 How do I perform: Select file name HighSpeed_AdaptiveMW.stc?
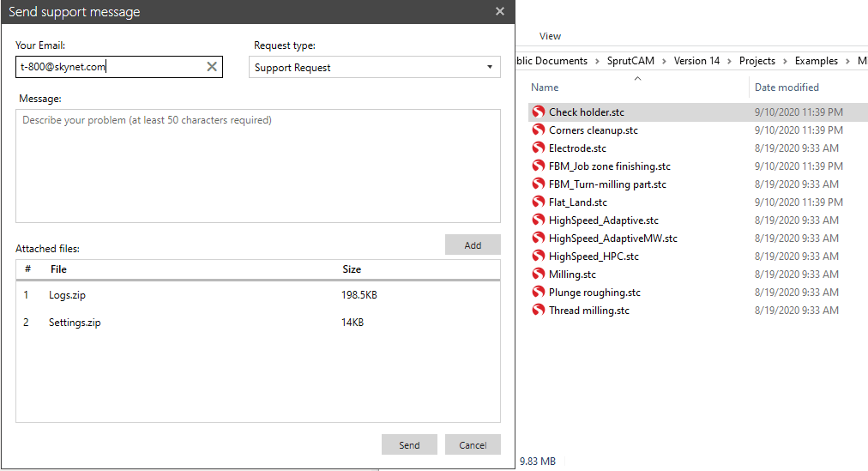click(x=612, y=238)
